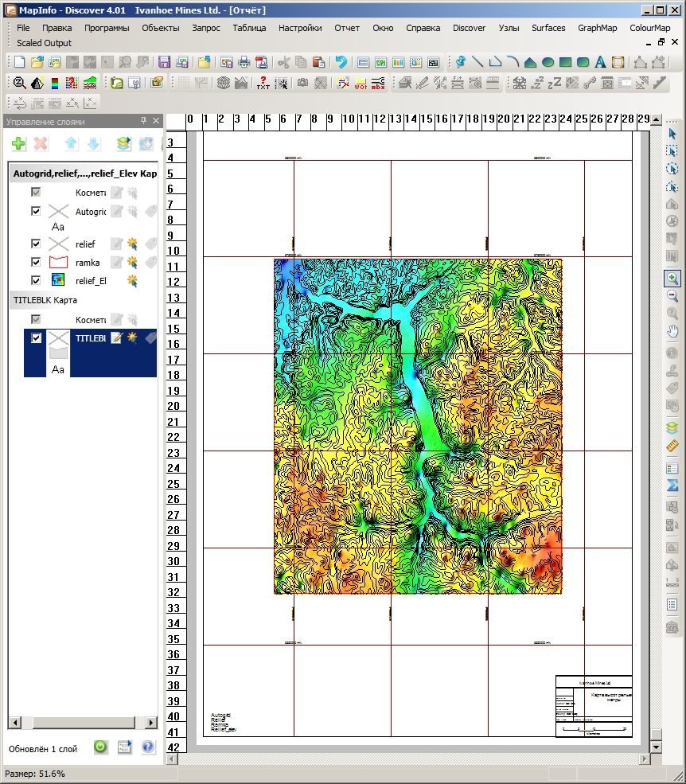Image resolution: width=686 pixels, height=784 pixels.
Task: Toggle the ramka layer checkbox
Action: pos(36,262)
